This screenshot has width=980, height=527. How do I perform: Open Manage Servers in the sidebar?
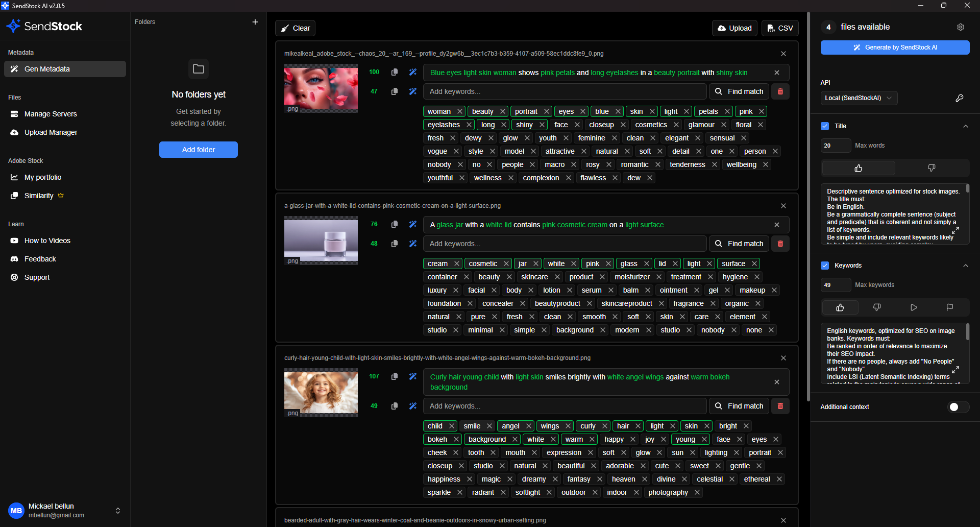tap(51, 114)
